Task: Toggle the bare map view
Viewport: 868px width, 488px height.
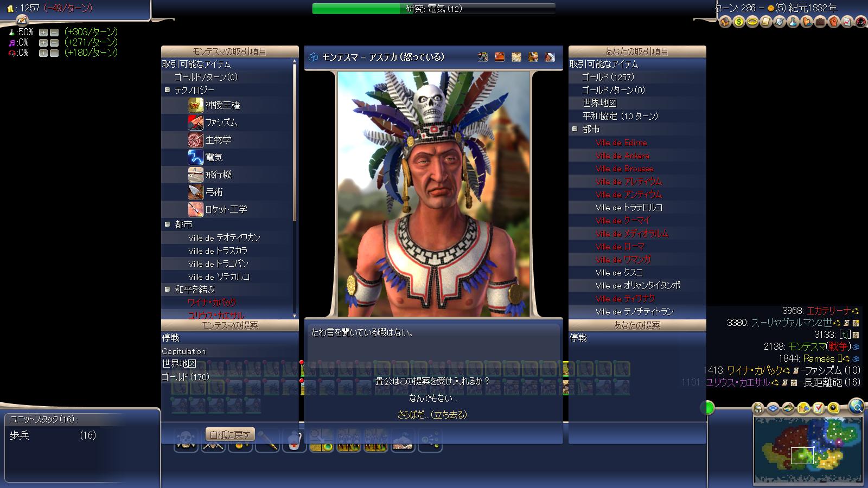Action: [788, 408]
